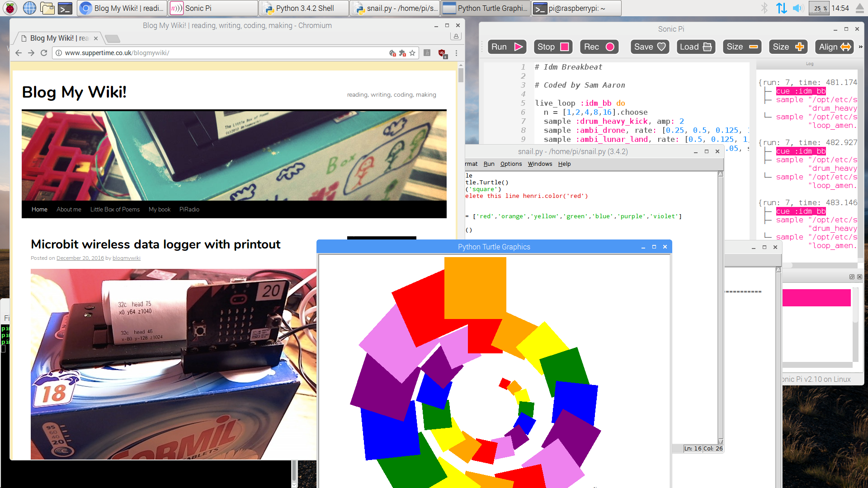Align the Sonic Pi code
Image resolution: width=868 pixels, height=488 pixels.
[x=835, y=47]
